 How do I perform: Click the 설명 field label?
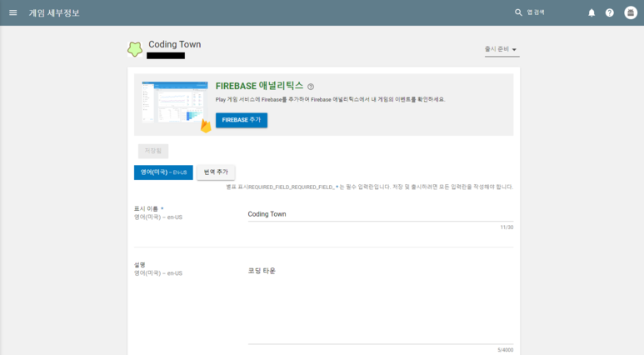tap(140, 265)
